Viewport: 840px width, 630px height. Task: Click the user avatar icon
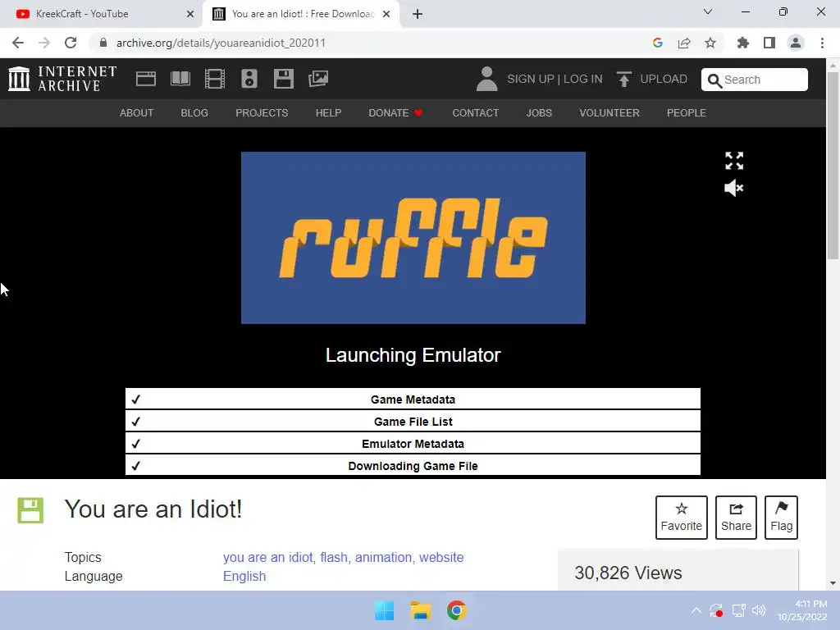coord(486,79)
